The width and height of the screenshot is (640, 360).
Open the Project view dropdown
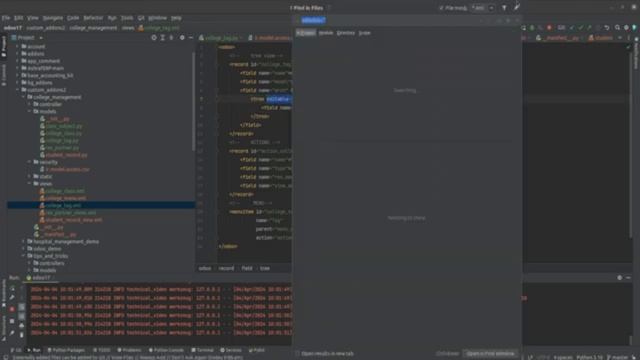pyautogui.click(x=41, y=38)
